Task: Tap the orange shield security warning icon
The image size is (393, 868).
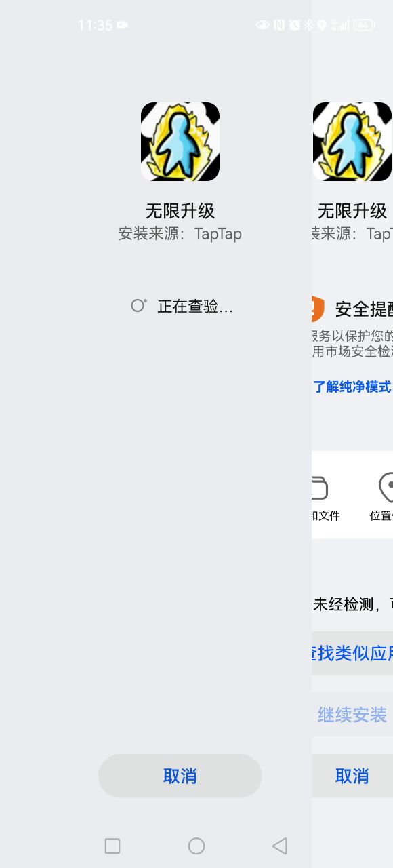Action: 314,309
